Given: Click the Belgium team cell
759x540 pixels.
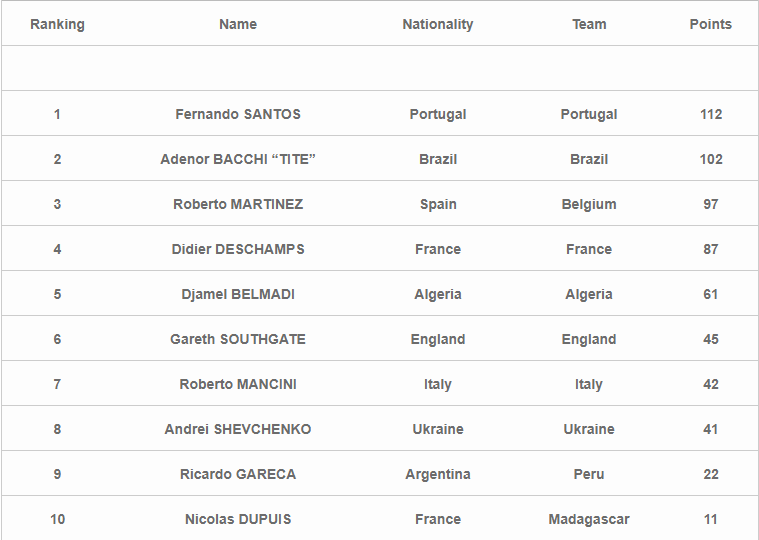Looking at the screenshot, I should click(x=589, y=204).
